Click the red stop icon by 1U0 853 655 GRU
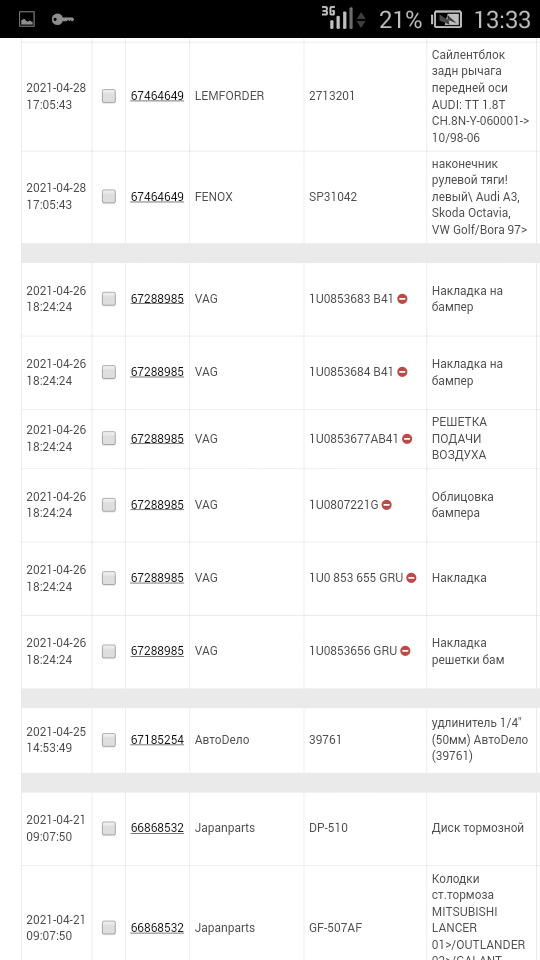 [x=411, y=577]
